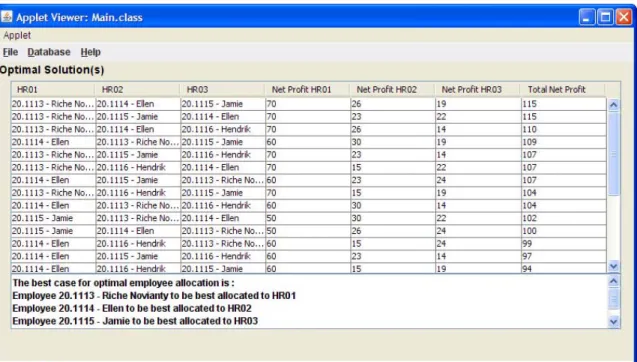Click the Net Profit HR01 column header
The image size is (637, 362).
pos(307,89)
